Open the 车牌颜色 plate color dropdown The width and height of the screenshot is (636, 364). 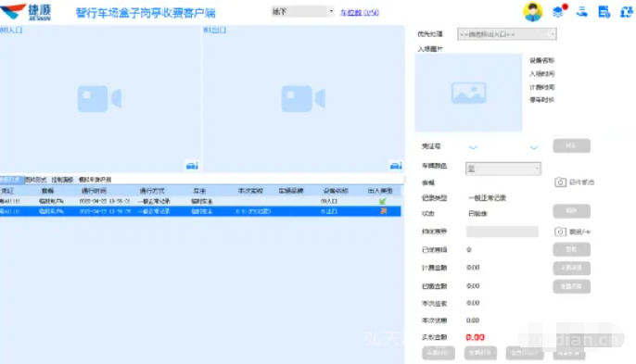[x=502, y=169]
